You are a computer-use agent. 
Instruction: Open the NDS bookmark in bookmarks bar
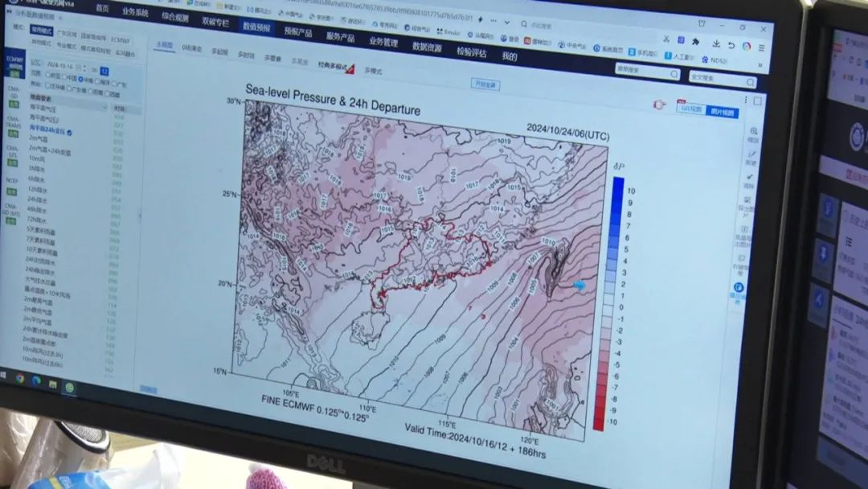tap(714, 60)
